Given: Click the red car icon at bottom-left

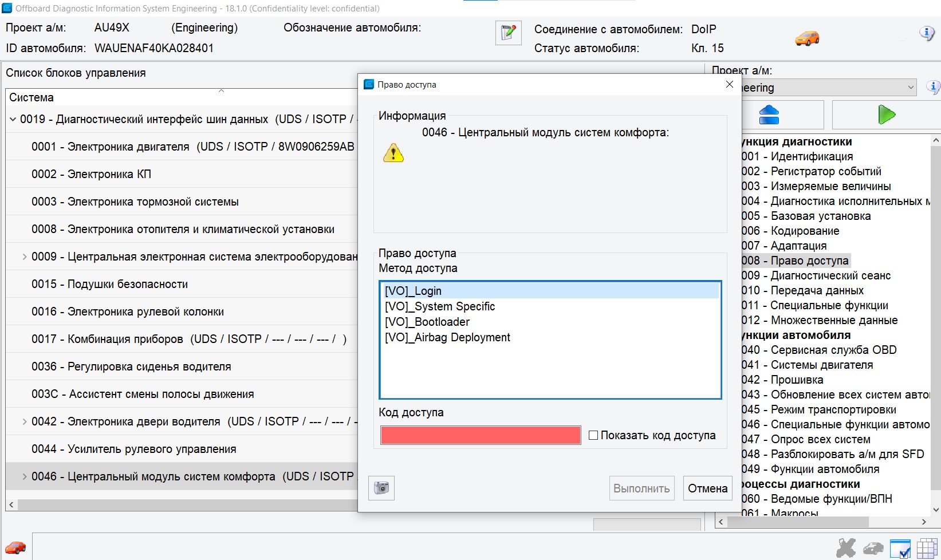Looking at the screenshot, I should tap(15, 547).
